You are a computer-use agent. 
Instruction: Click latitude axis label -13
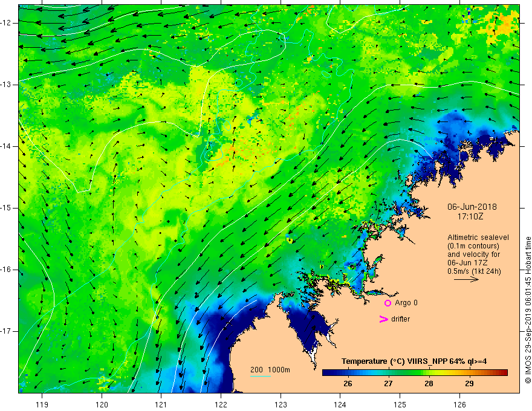pyautogui.click(x=6, y=85)
